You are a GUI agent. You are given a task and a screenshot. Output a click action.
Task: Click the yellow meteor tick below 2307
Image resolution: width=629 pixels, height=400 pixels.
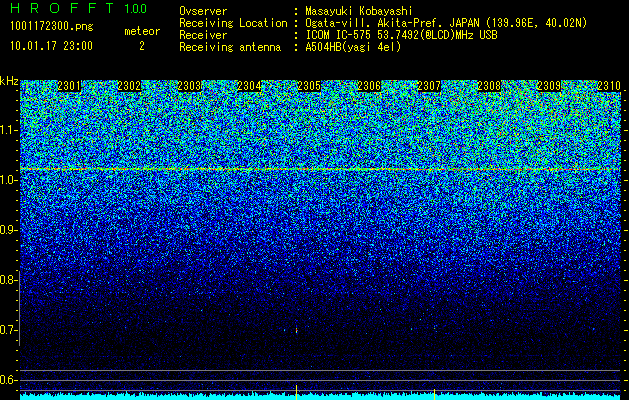[x=434, y=394]
